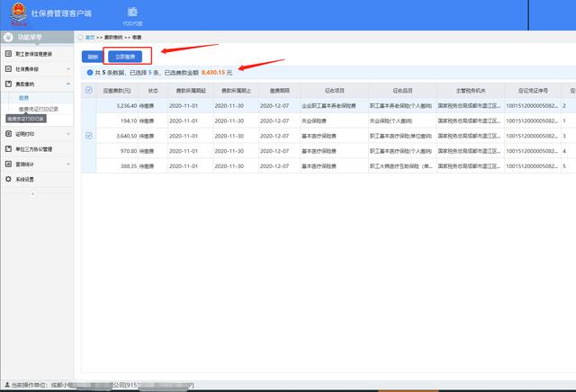The width and height of the screenshot is (576, 392).
Task: Click the 职工大病医疗互助保险 cell
Action: [x=400, y=166]
